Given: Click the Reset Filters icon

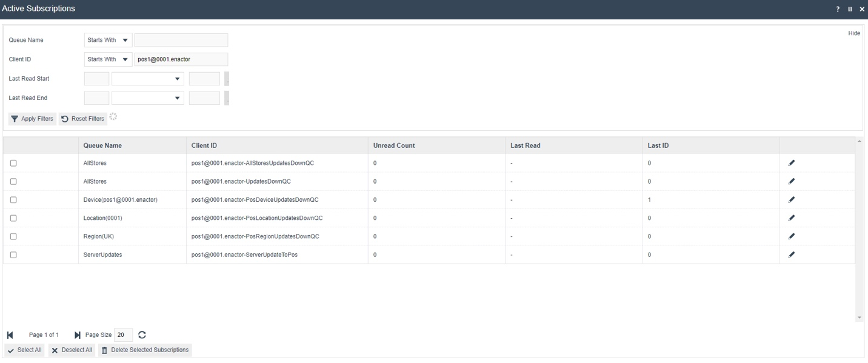Looking at the screenshot, I should [x=64, y=118].
